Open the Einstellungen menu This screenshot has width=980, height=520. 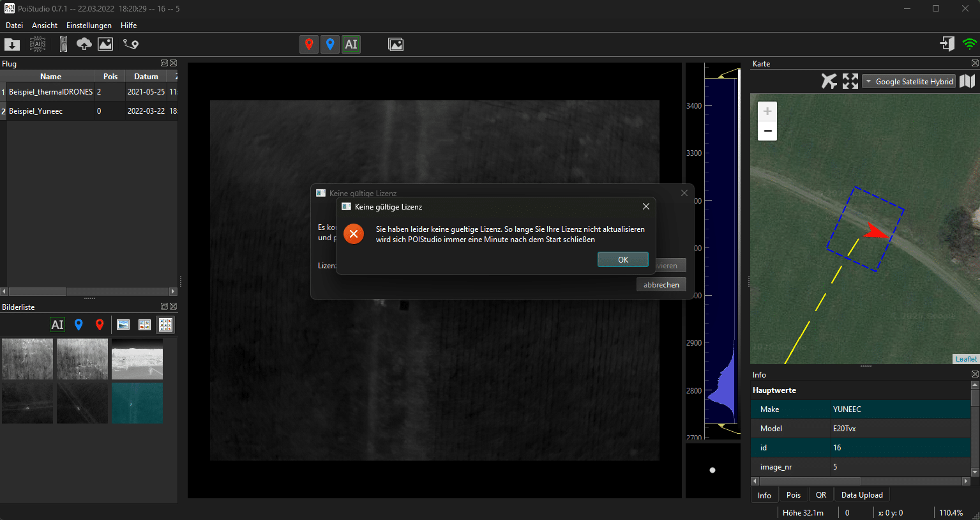click(x=89, y=26)
